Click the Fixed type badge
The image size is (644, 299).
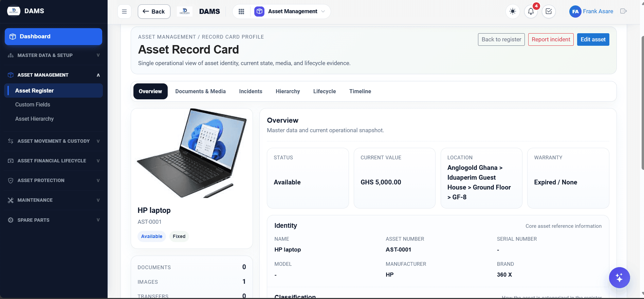[179, 236]
